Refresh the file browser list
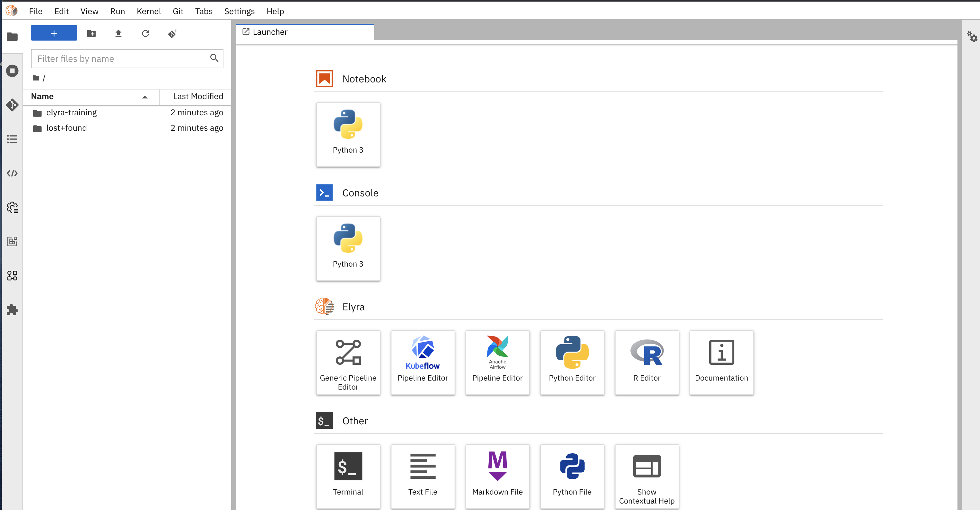Viewport: 980px width, 510px height. pos(145,33)
